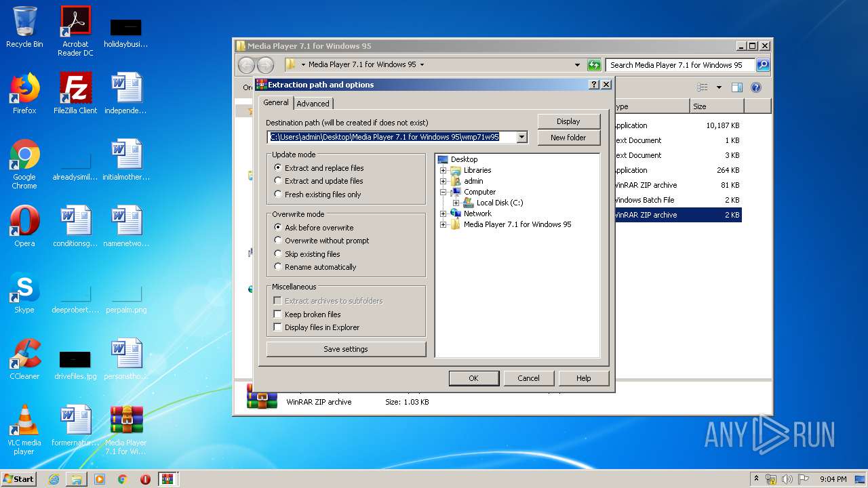Select the Media Player 7.1 archive desktop icon
The height and width of the screenshot is (488, 868).
(x=126, y=430)
